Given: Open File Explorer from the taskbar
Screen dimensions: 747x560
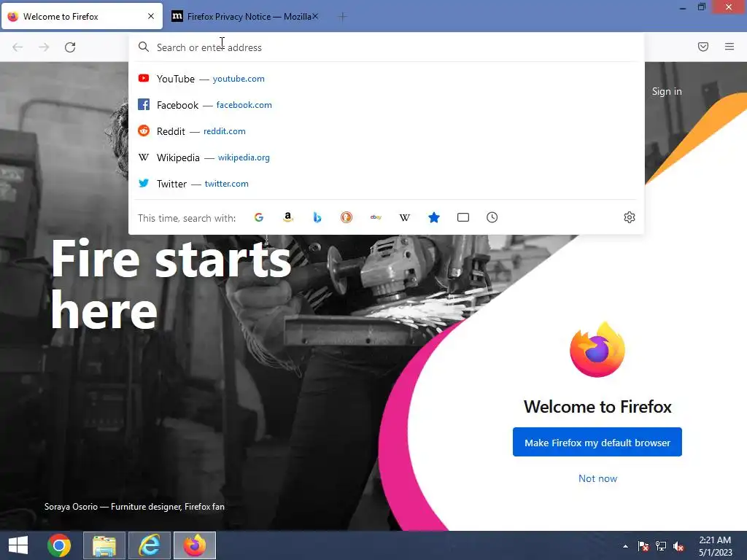Looking at the screenshot, I should pos(104,545).
